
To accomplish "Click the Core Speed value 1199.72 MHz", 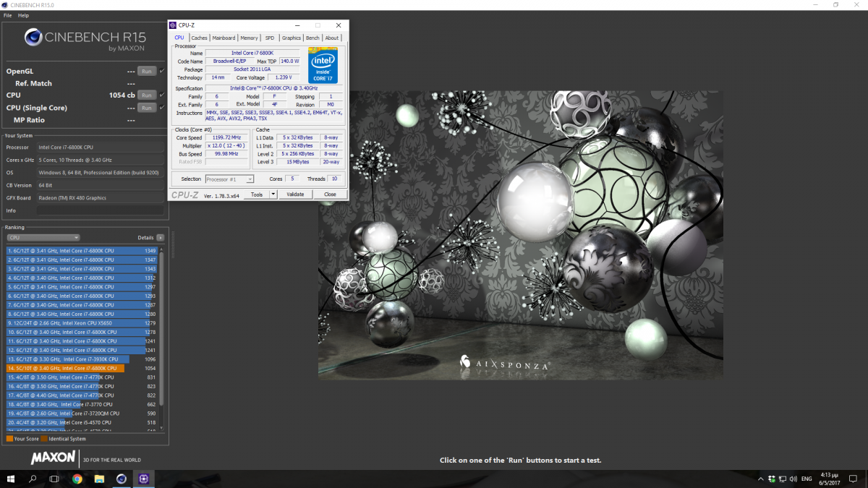I will pyautogui.click(x=228, y=137).
